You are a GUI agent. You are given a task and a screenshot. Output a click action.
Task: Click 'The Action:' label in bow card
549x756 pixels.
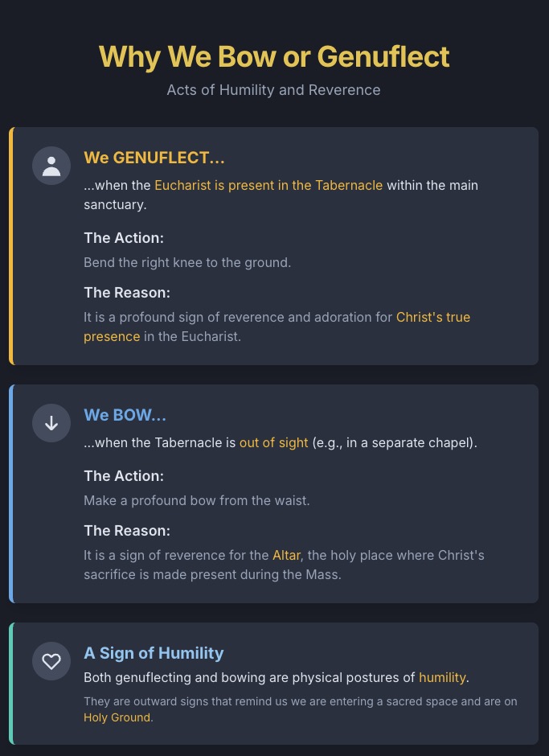[x=124, y=476]
